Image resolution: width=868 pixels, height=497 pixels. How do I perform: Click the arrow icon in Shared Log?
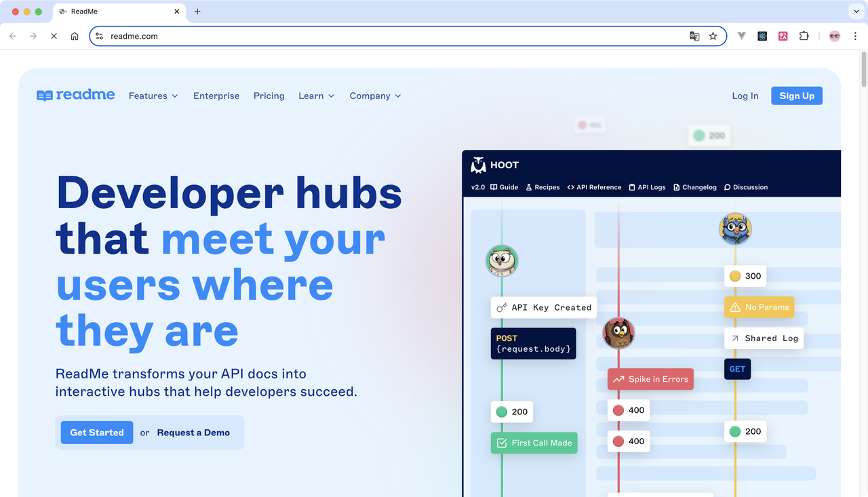point(735,338)
